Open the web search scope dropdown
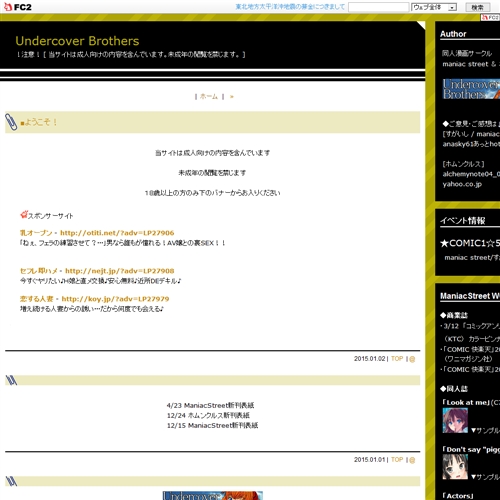The width and height of the screenshot is (500, 500). (x=434, y=7)
